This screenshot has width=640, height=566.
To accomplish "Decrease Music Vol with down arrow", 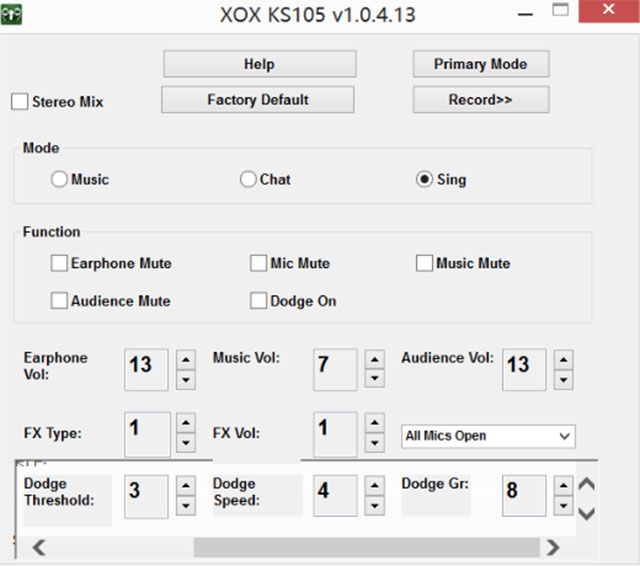I will 375,379.
